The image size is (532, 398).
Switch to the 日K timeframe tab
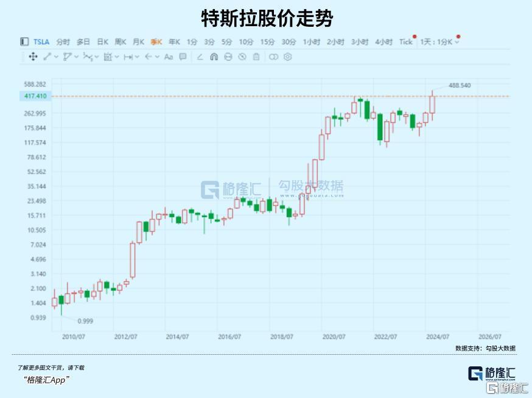tap(102, 42)
